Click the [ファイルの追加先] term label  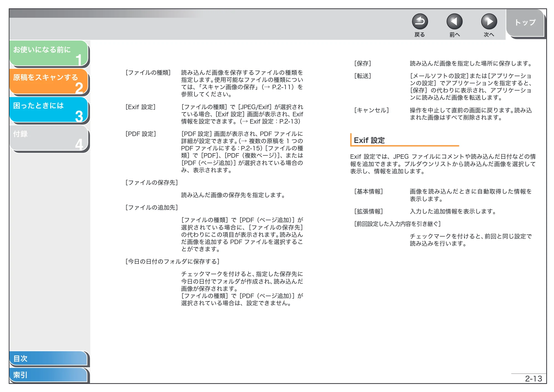152,207
